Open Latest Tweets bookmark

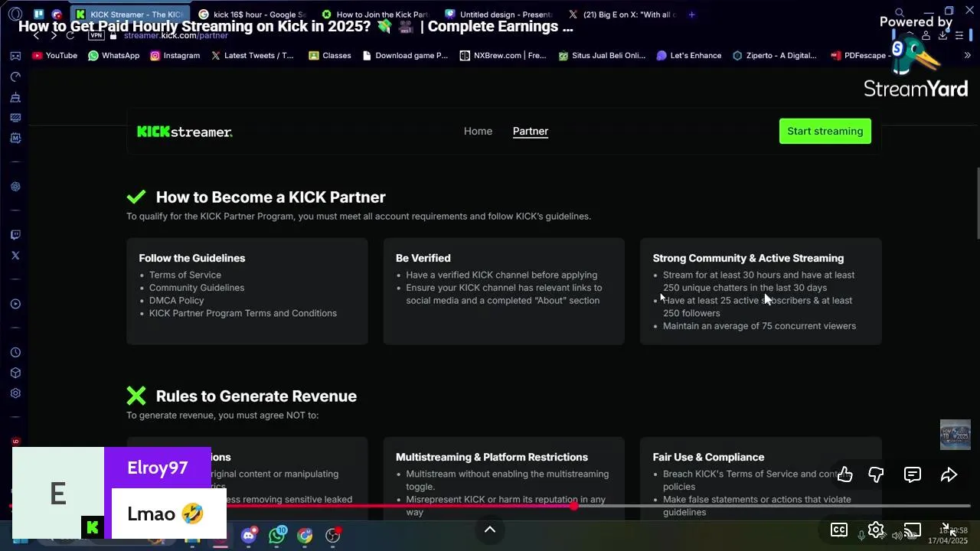pos(252,55)
